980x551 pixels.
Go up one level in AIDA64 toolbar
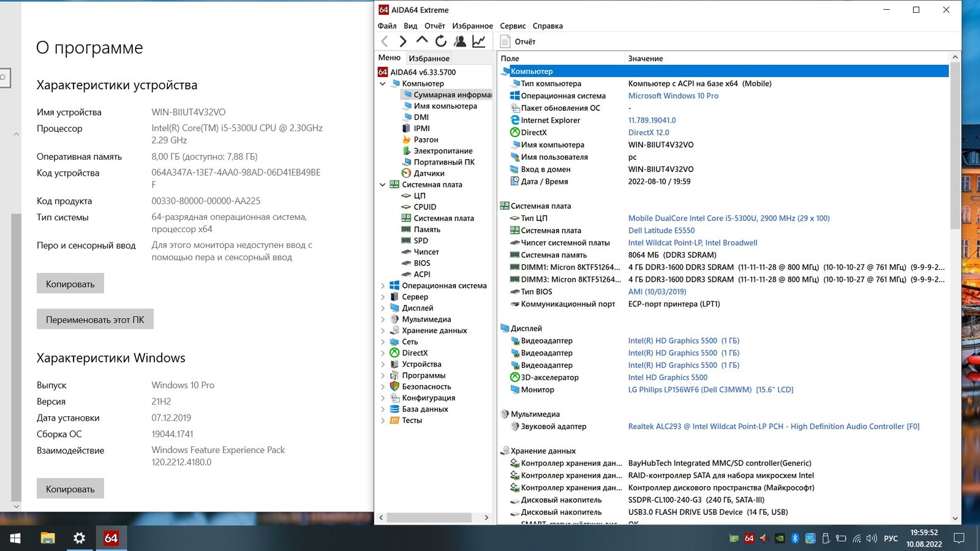pyautogui.click(x=421, y=40)
